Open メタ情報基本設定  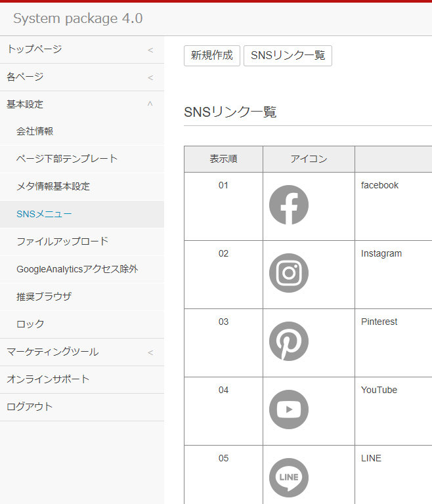pyautogui.click(x=81, y=186)
